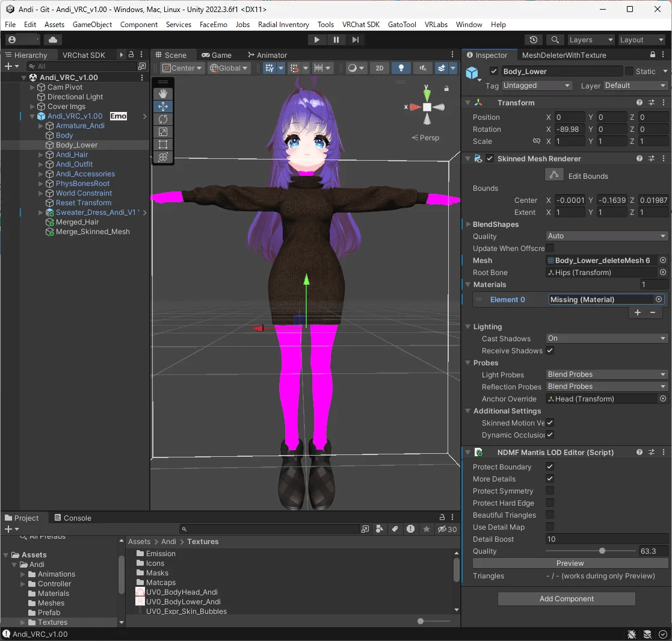This screenshot has height=641, width=672.
Task: Click the Add Component button
Action: pos(566,598)
